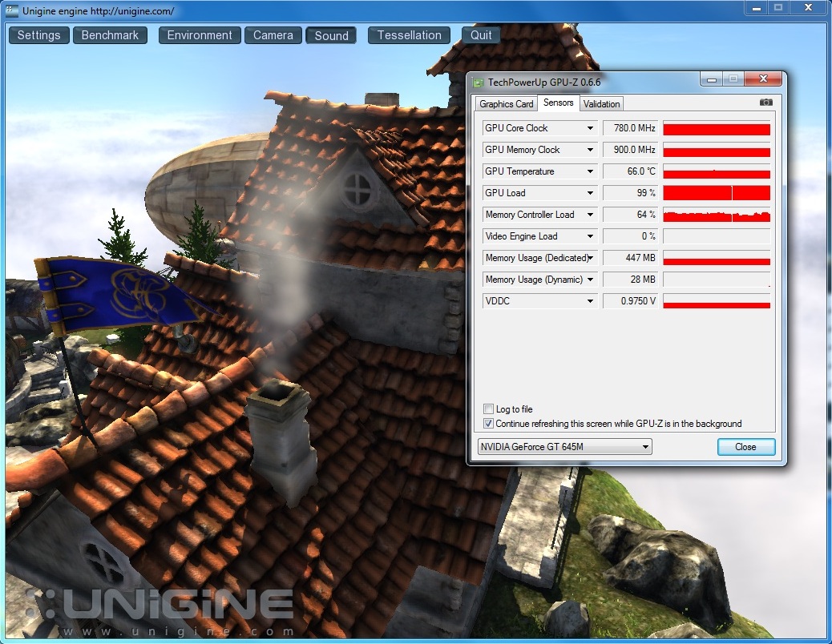832x644 pixels.
Task: Open the Environment menu in Unigine
Action: (x=200, y=35)
